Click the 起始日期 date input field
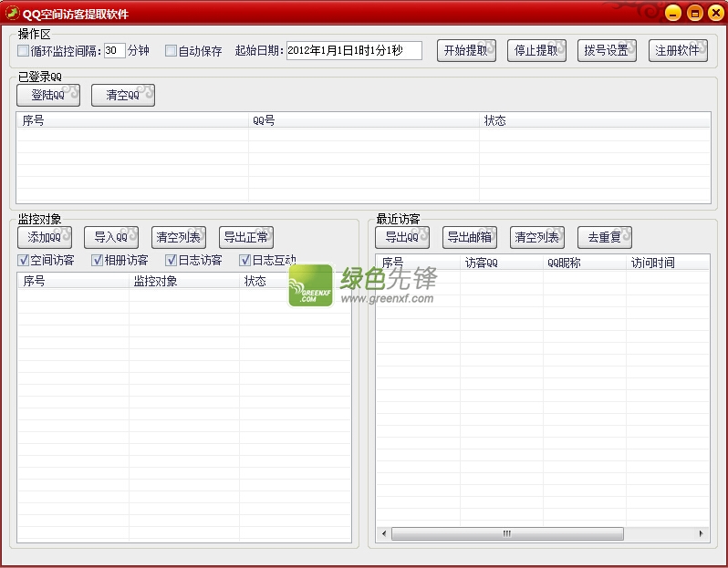728x568 pixels. click(354, 50)
